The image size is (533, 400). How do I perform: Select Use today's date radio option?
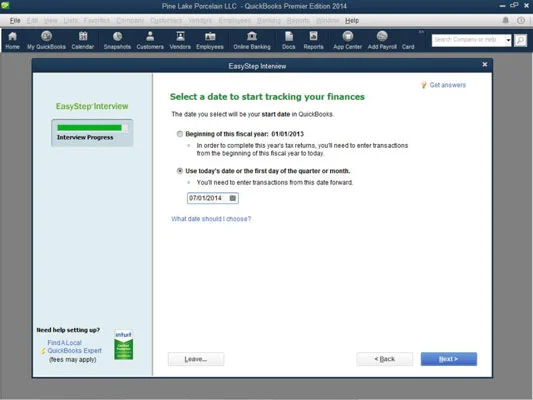pos(180,171)
